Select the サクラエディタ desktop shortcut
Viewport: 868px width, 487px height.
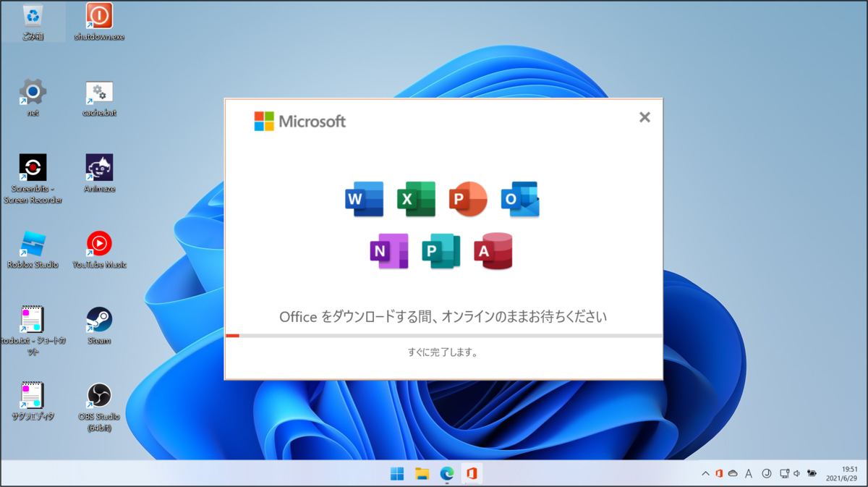33,402
